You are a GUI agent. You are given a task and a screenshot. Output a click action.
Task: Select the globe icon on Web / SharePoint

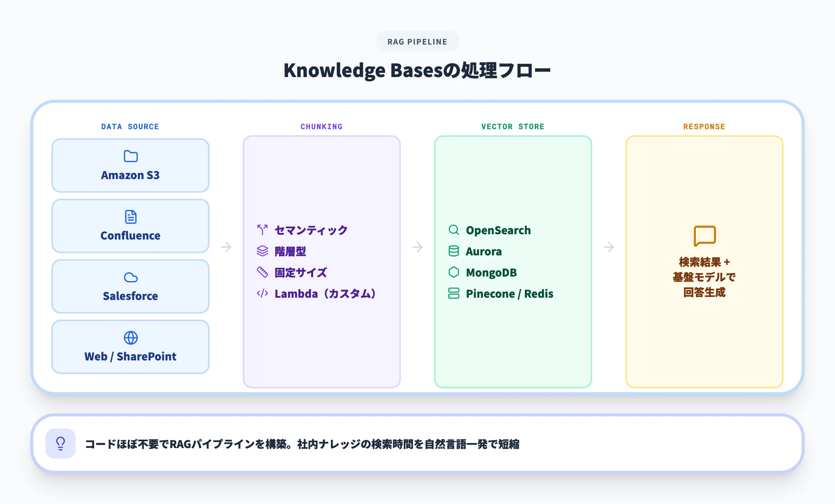click(x=130, y=337)
